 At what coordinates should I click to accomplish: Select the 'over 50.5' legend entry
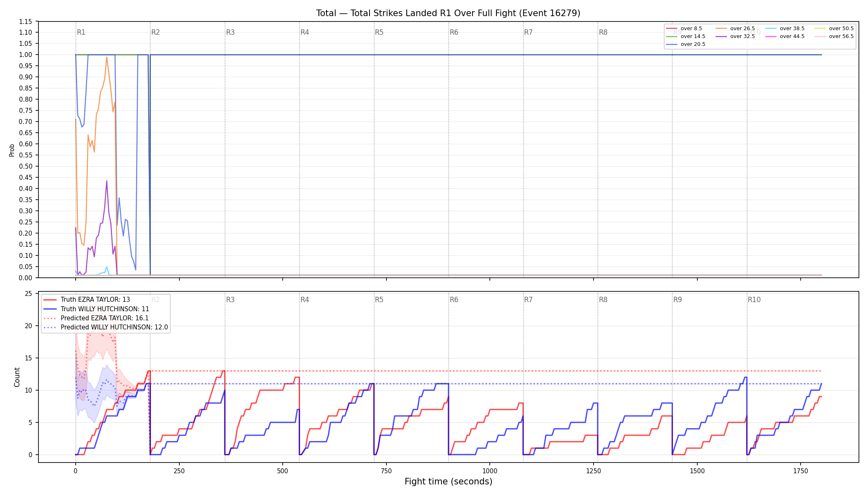tap(834, 29)
